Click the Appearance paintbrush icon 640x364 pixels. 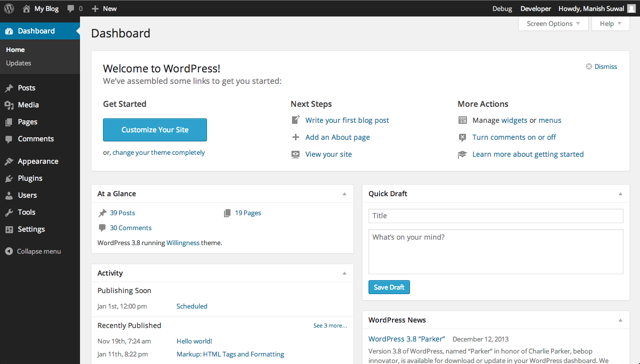[x=9, y=161]
